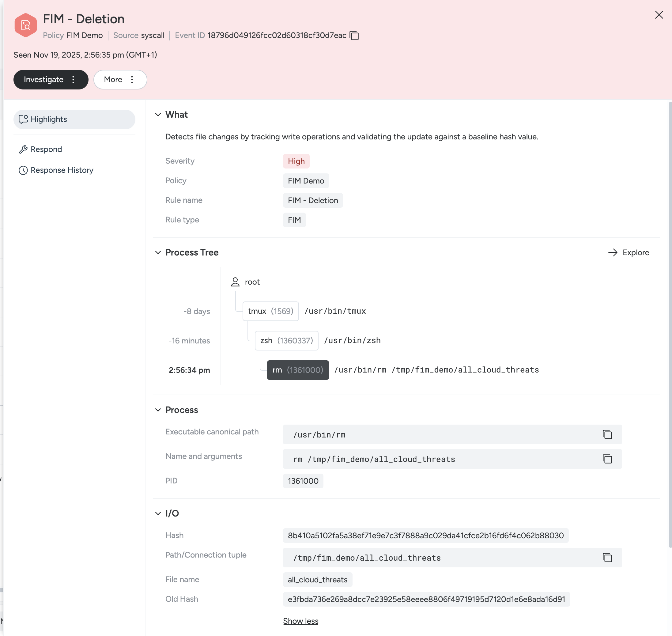This screenshot has height=636, width=672.
Task: Select the tmux process node
Action: point(270,311)
